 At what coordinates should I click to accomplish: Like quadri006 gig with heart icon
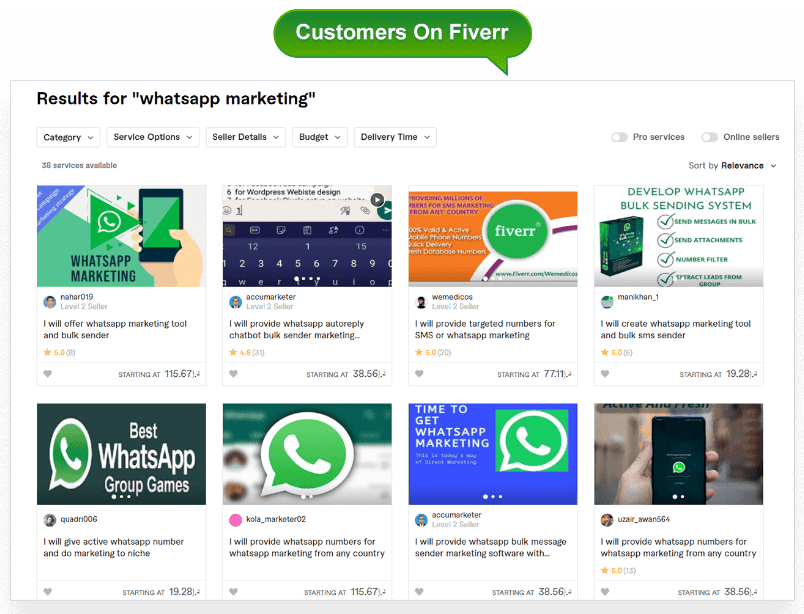[48, 591]
